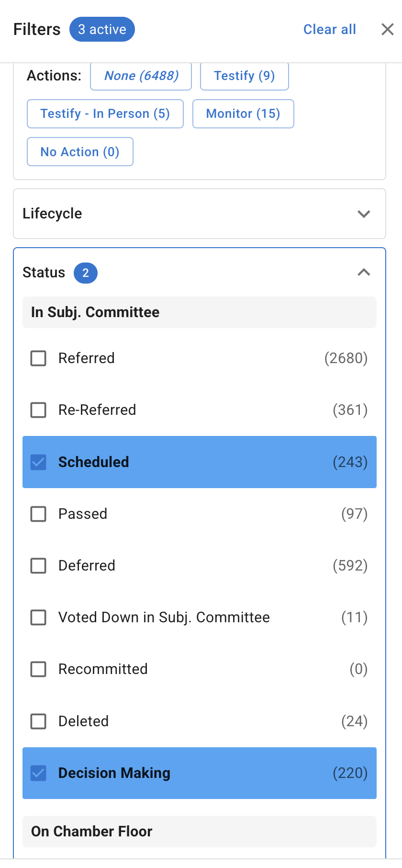Expand the Lifecycle section

[364, 214]
